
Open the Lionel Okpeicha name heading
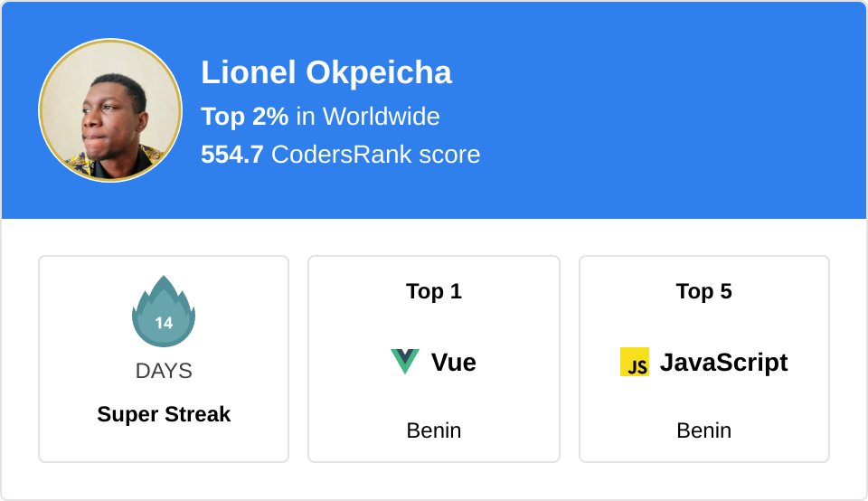click(x=326, y=72)
